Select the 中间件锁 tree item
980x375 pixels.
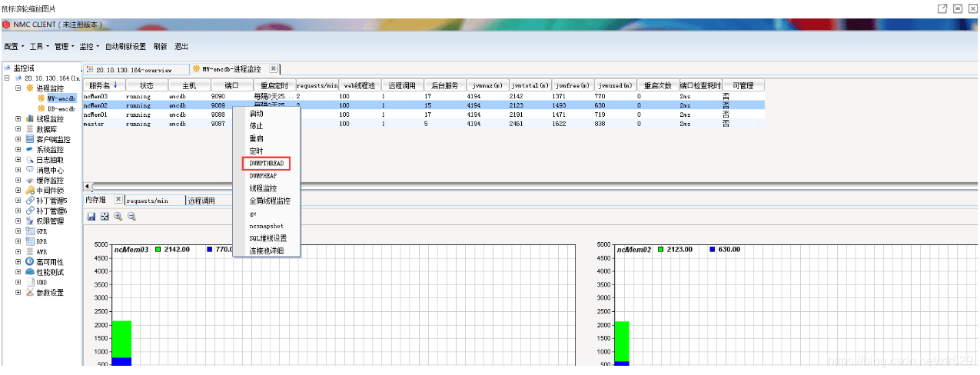tap(50, 190)
